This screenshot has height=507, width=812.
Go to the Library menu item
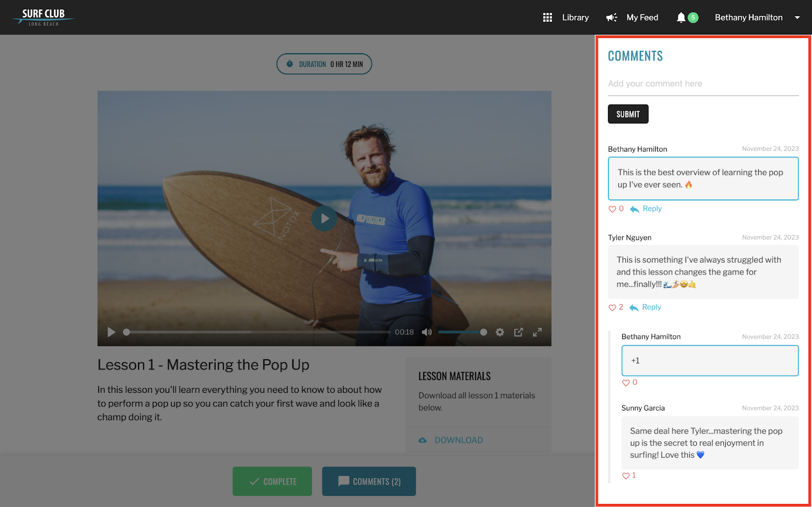point(576,18)
